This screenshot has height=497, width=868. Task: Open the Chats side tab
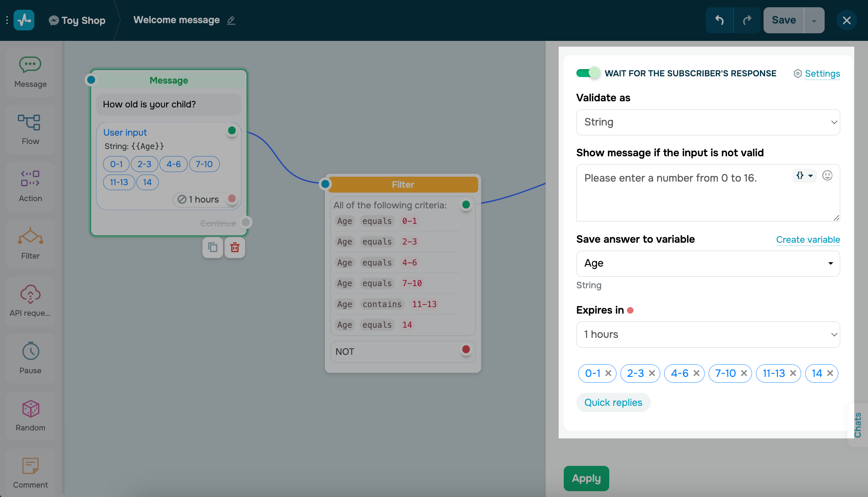[859, 425]
